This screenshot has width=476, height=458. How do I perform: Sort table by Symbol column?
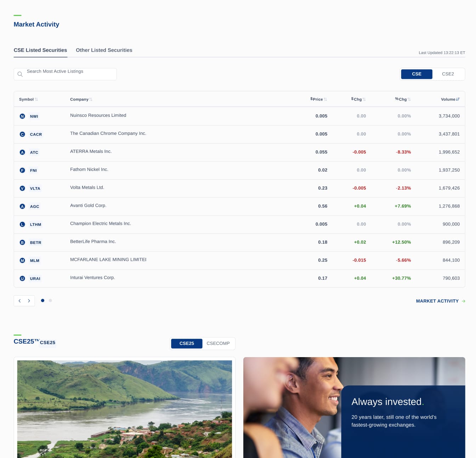coord(28,99)
